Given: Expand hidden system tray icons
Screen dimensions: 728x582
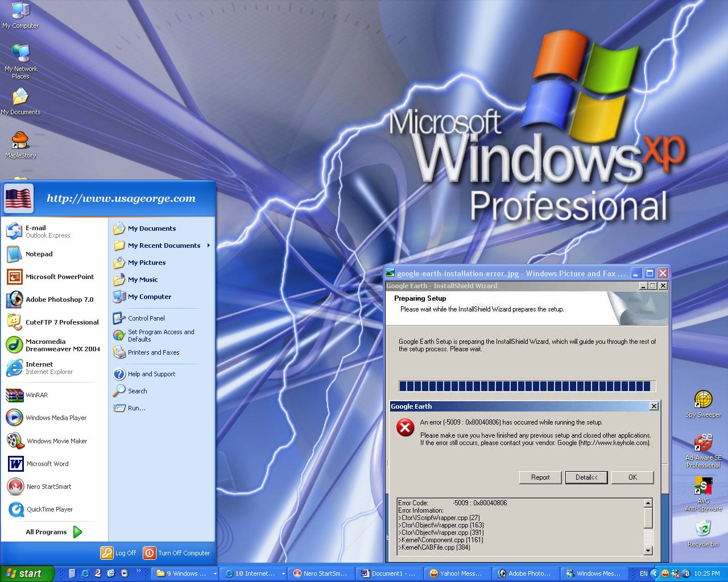Looking at the screenshot, I should [655, 573].
